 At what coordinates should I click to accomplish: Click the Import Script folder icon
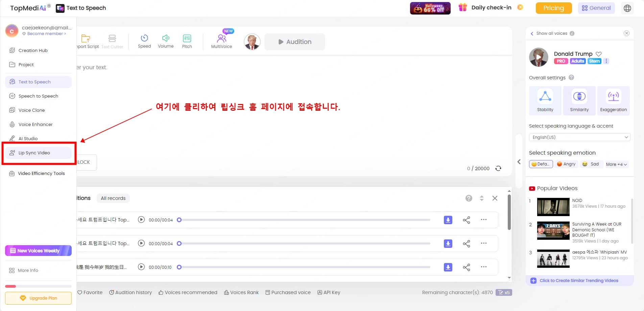click(x=86, y=38)
